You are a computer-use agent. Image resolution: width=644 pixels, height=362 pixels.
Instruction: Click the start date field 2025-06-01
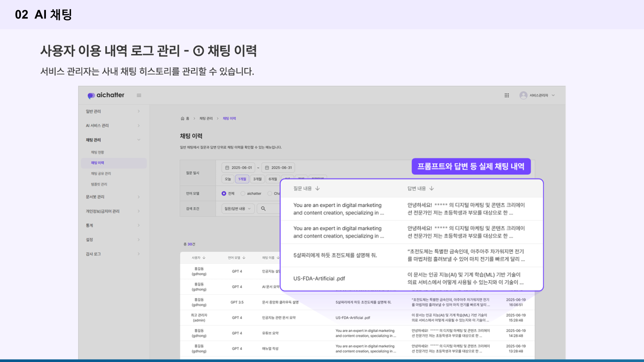[x=238, y=168]
